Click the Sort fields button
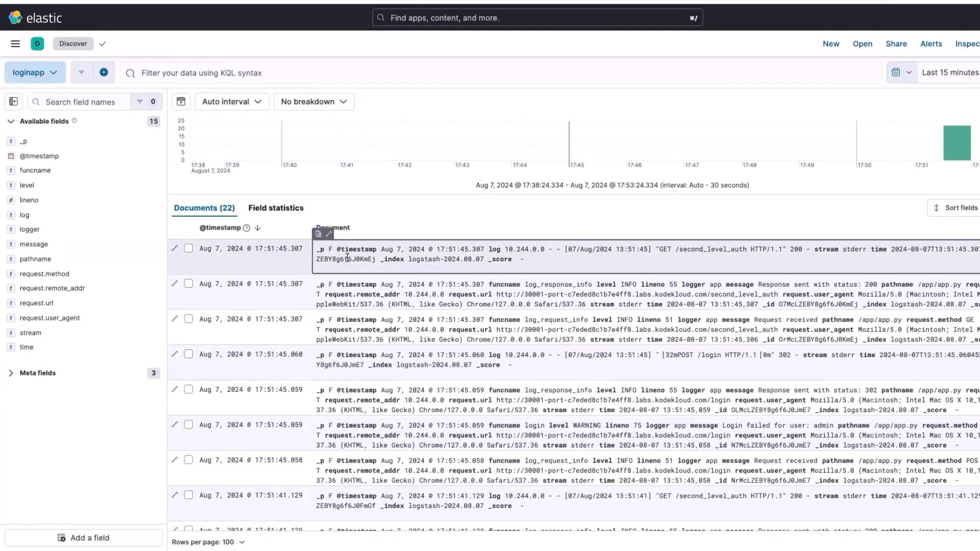The image size is (980, 551). [x=954, y=208]
